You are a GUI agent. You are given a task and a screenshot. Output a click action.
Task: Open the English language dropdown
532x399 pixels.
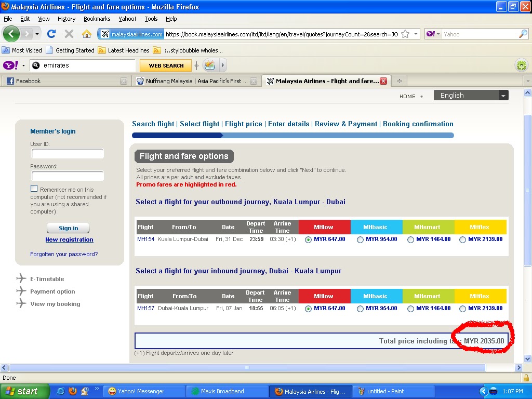click(x=471, y=96)
